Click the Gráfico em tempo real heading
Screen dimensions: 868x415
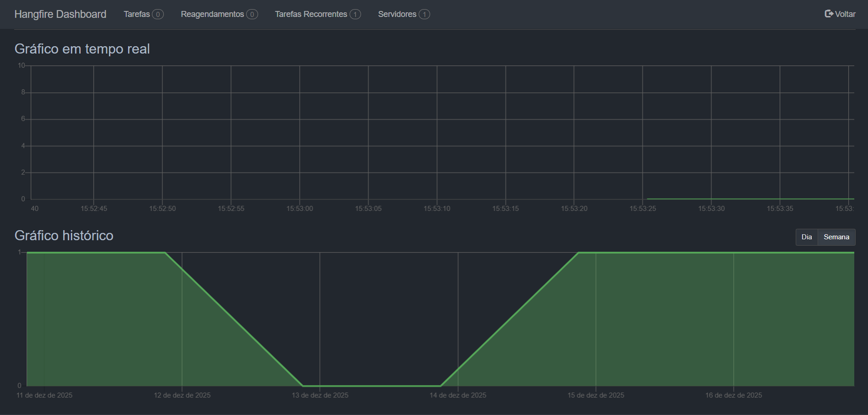82,49
